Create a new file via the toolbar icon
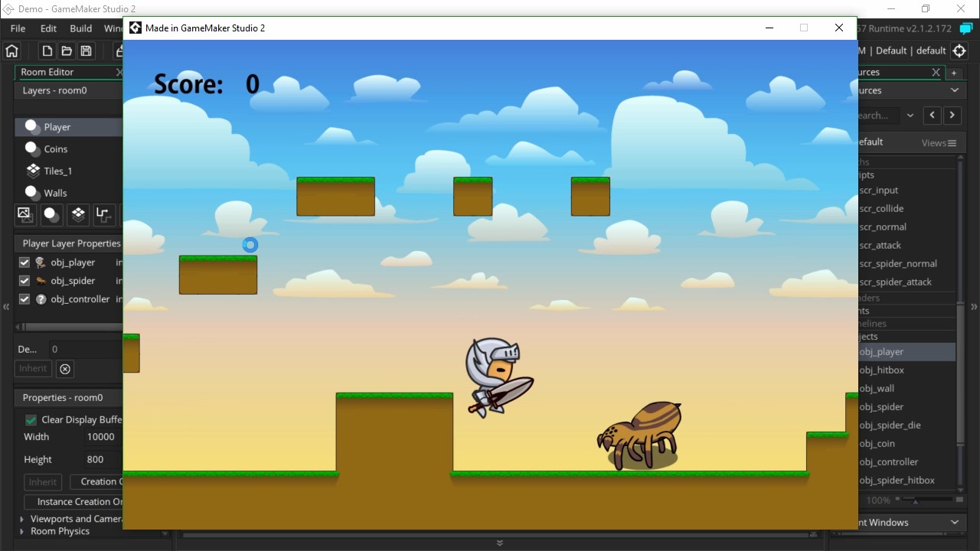Viewport: 980px width, 551px height. tap(47, 51)
